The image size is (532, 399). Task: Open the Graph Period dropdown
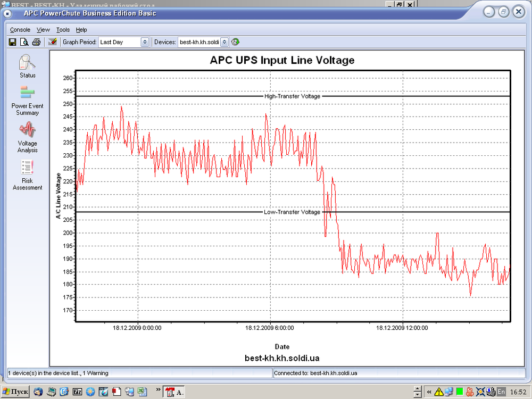(144, 41)
